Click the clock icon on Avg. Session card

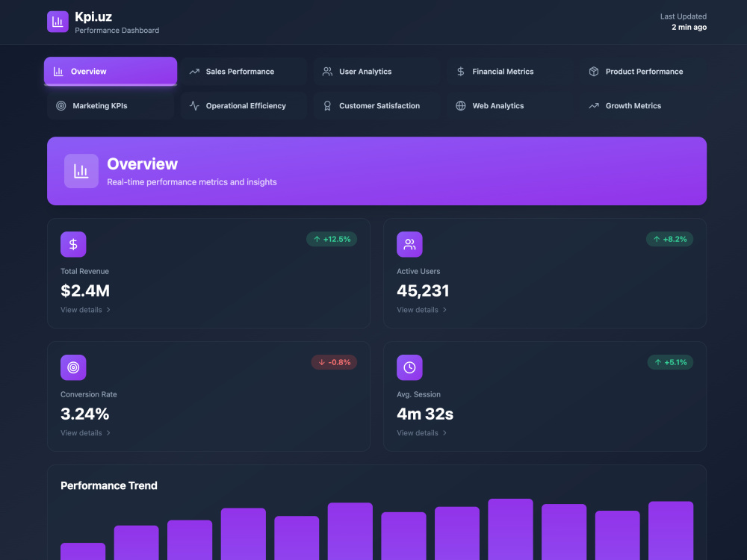coord(409,367)
